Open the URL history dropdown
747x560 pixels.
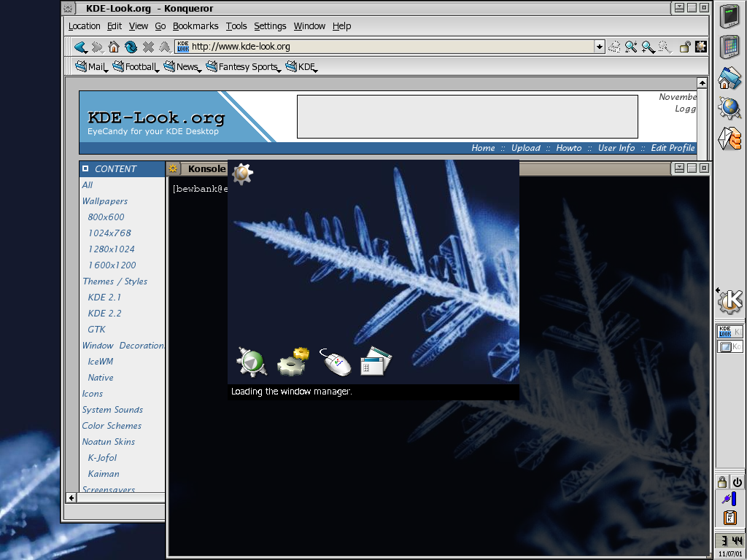(600, 47)
